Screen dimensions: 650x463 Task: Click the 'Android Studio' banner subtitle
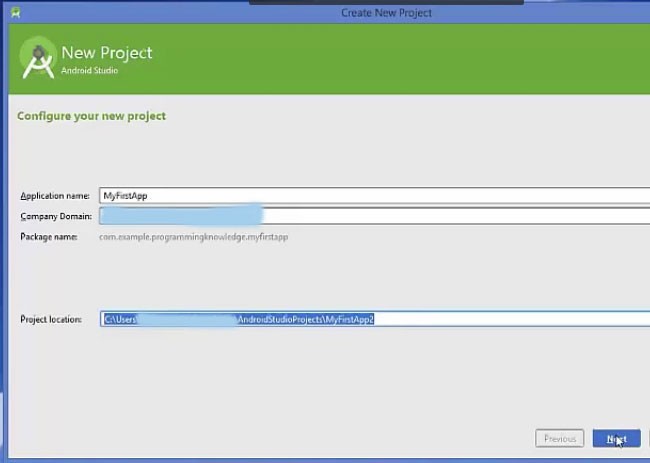pyautogui.click(x=90, y=70)
